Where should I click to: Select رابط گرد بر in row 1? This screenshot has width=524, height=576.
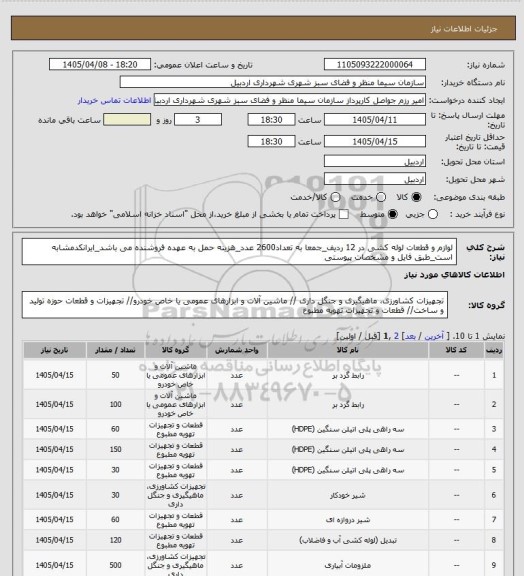[348, 375]
